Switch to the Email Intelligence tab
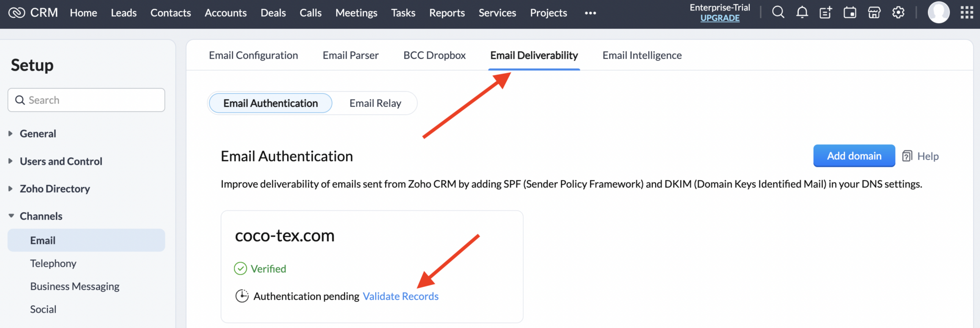This screenshot has height=328, width=980. point(641,55)
